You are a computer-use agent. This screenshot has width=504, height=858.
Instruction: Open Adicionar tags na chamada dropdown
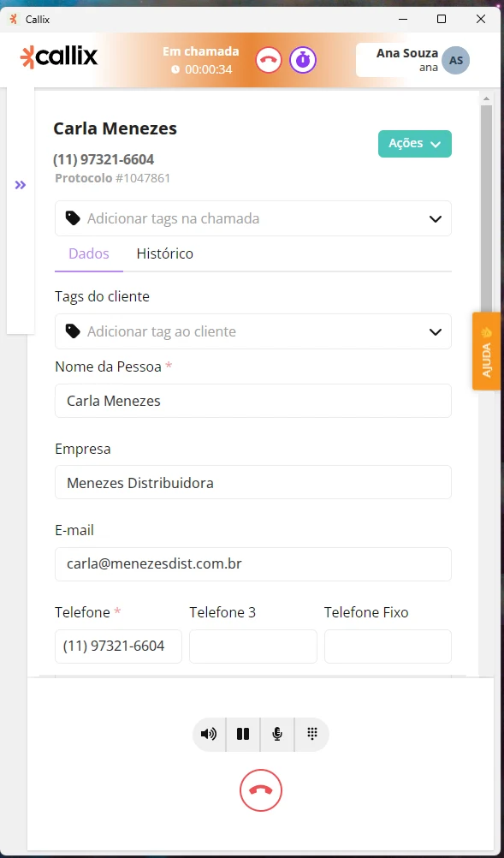coord(253,218)
